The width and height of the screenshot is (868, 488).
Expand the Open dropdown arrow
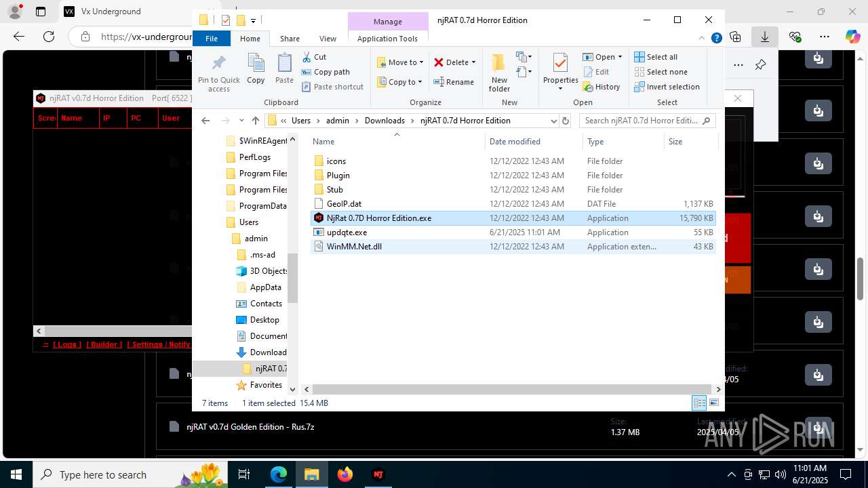pyautogui.click(x=620, y=57)
